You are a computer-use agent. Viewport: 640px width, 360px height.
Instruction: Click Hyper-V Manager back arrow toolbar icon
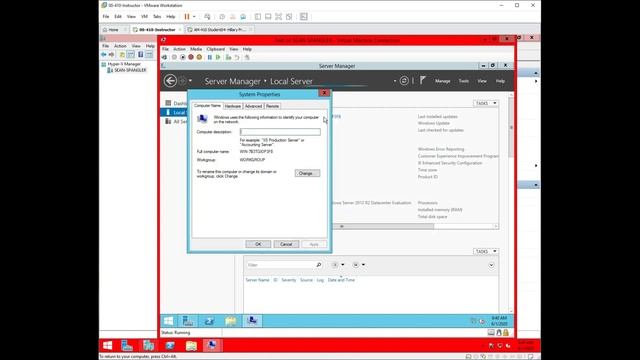click(104, 54)
